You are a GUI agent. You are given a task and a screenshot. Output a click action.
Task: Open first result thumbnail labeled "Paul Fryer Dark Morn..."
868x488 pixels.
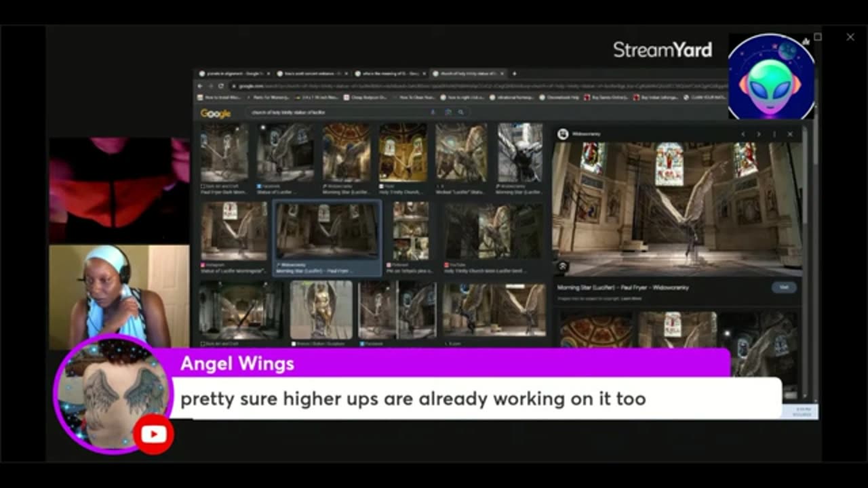pos(224,153)
